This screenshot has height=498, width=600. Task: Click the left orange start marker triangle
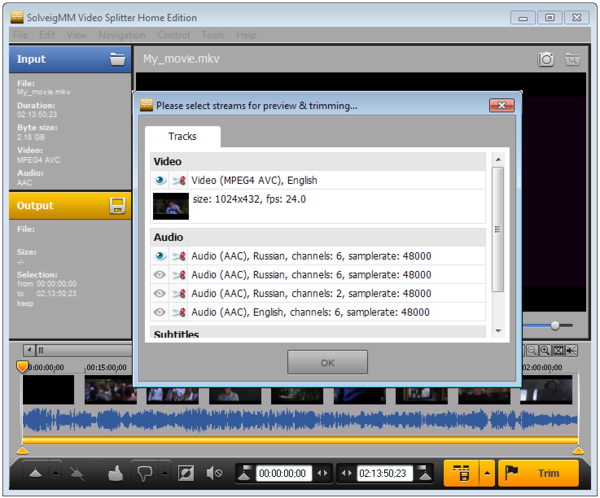tap(23, 451)
